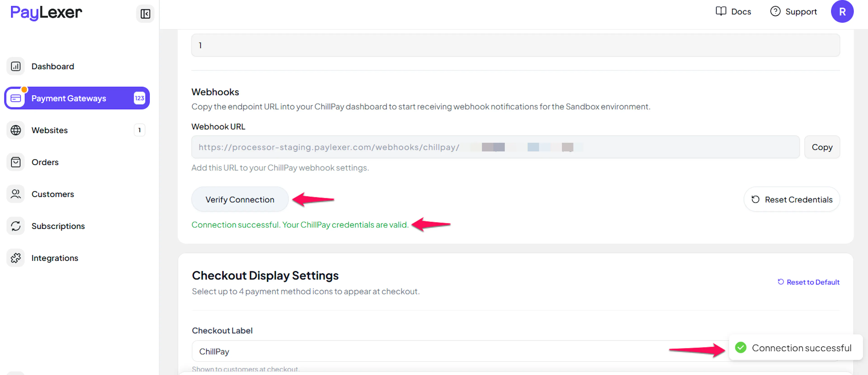Click the Integrations puzzle icon
This screenshot has height=375, width=868.
click(16, 258)
